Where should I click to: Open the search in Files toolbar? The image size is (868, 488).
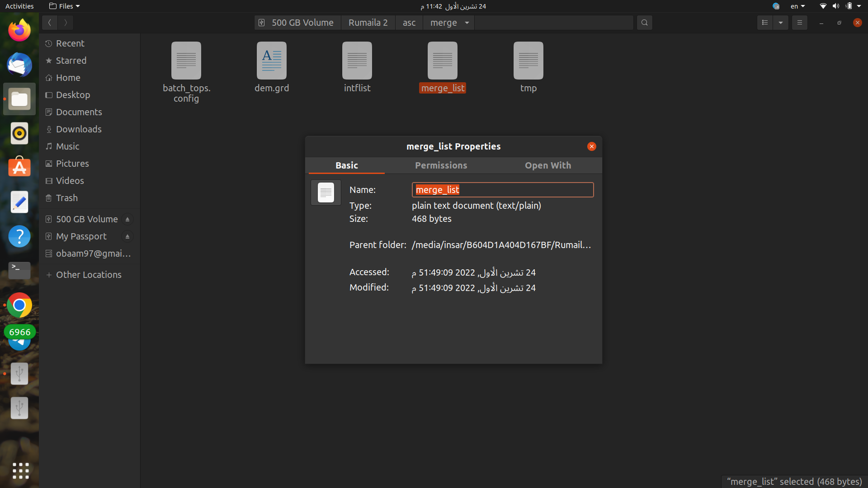[x=644, y=22]
